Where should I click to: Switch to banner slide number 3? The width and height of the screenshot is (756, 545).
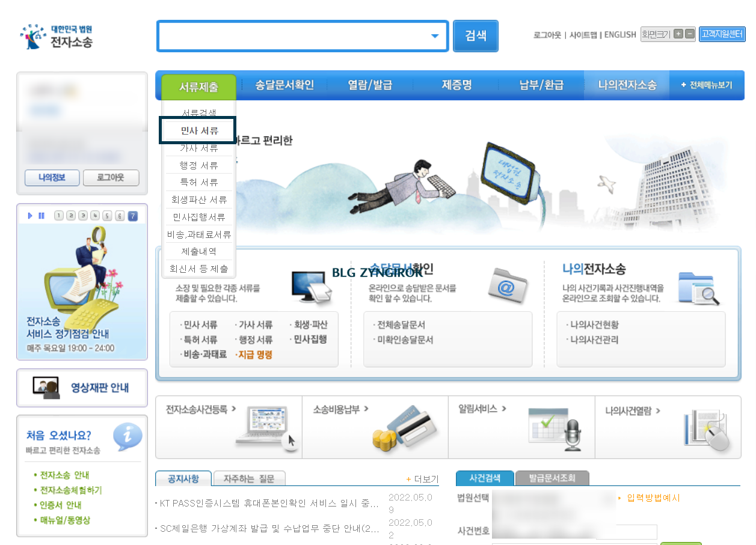click(x=82, y=216)
